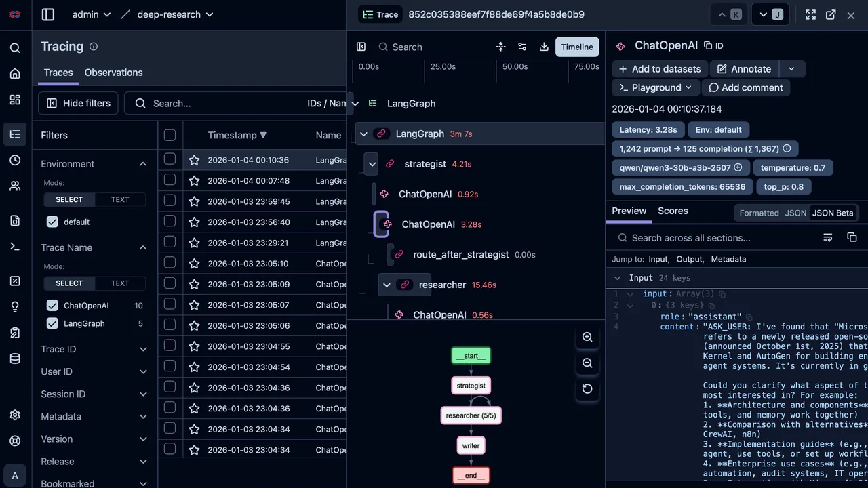Copy the preview JSON content
The height and width of the screenshot is (488, 868).
pyautogui.click(x=852, y=237)
